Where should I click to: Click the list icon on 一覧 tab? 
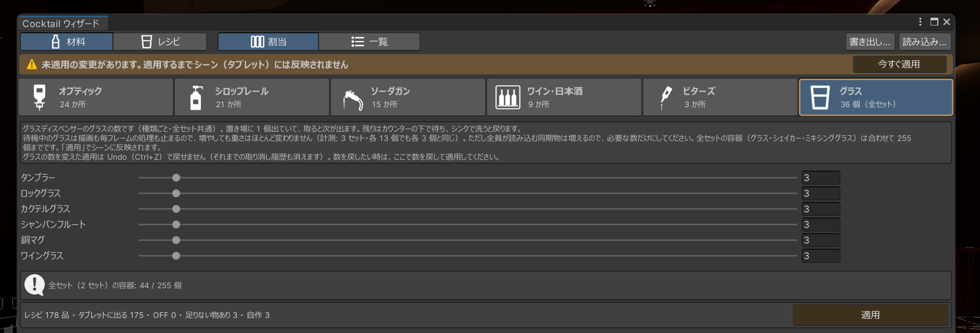pos(358,42)
